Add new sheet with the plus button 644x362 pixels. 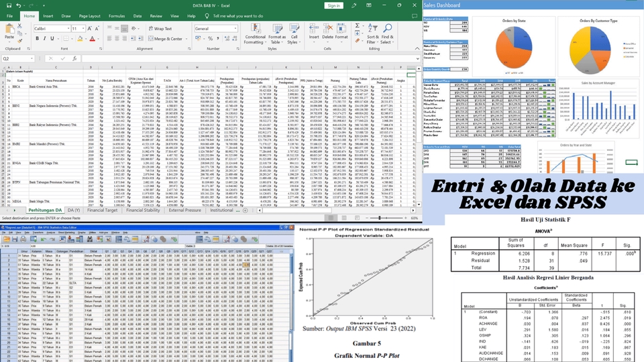pyautogui.click(x=246, y=210)
